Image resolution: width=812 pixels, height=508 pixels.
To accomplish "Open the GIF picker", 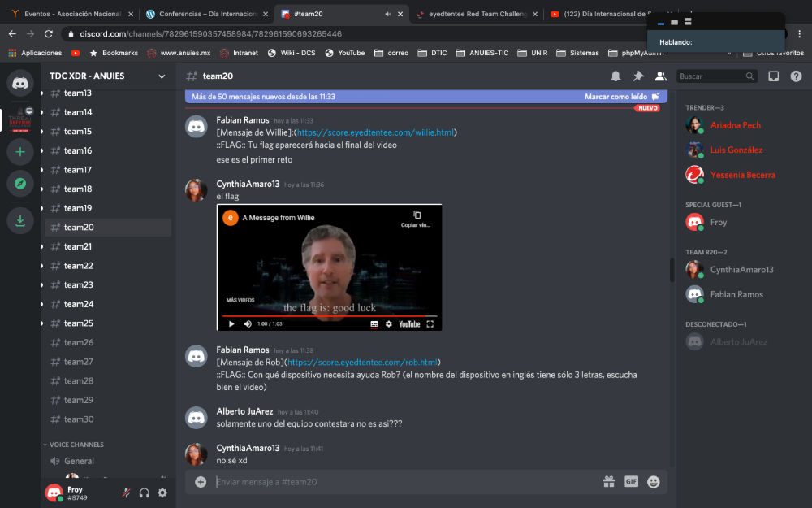I will point(631,481).
